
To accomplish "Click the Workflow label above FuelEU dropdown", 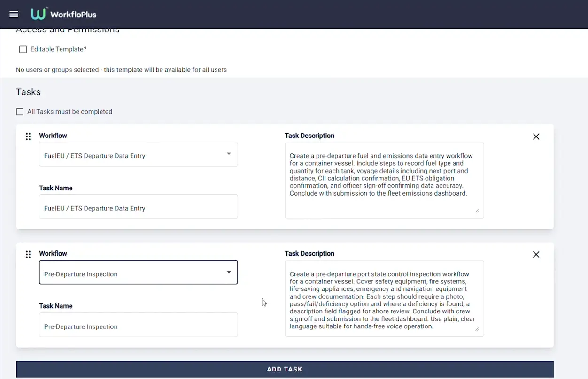I will click(53, 136).
